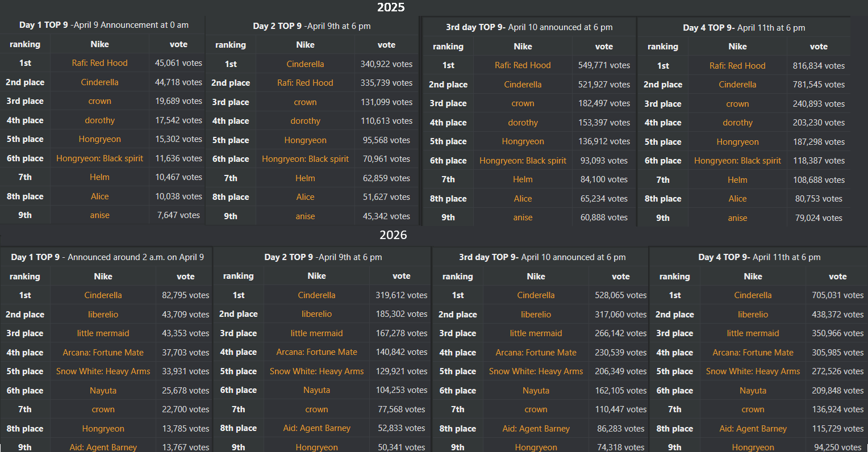Select the '43,353 votes' value
Viewport: 868px width, 452px height.
tap(186, 333)
